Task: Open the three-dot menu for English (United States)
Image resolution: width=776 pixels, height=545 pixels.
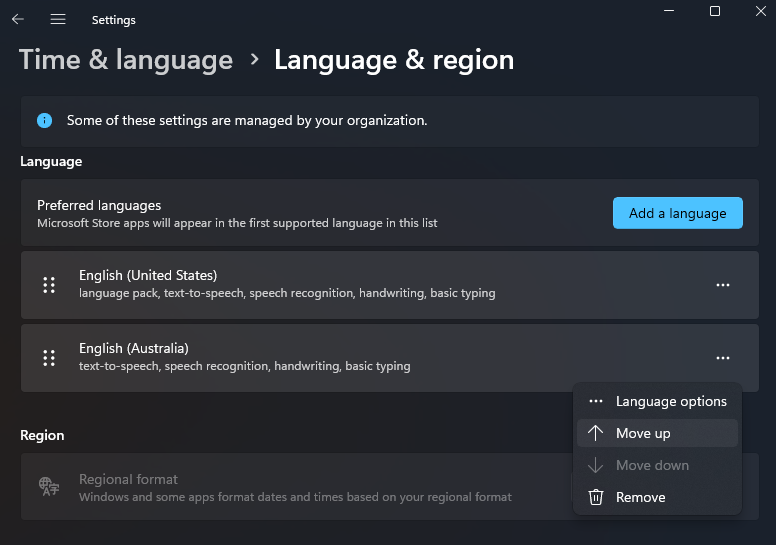Action: [723, 285]
